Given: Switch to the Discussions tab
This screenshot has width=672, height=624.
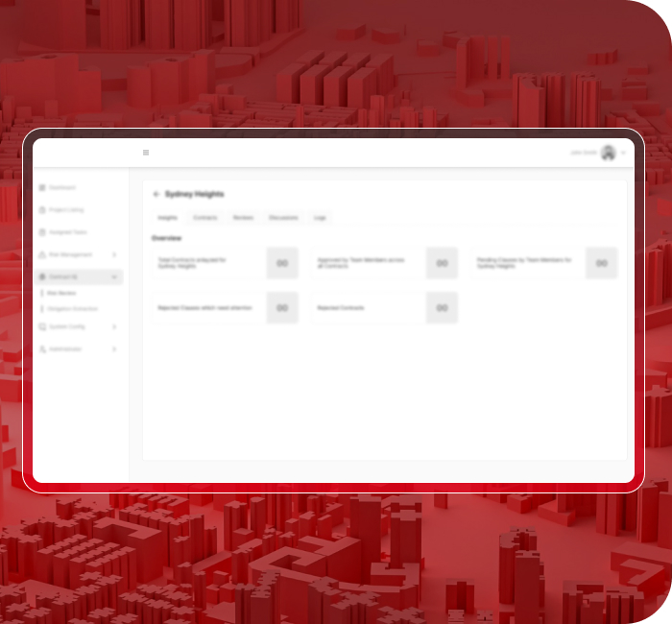Looking at the screenshot, I should [283, 218].
